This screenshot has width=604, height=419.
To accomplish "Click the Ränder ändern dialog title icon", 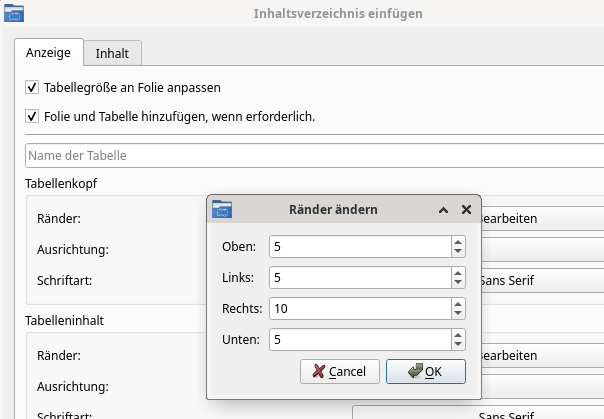I will [x=222, y=209].
